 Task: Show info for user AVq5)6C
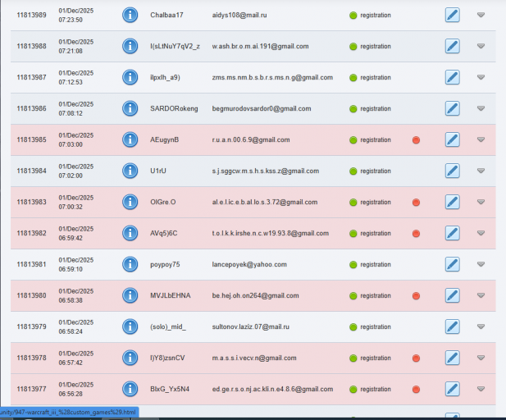[130, 233]
